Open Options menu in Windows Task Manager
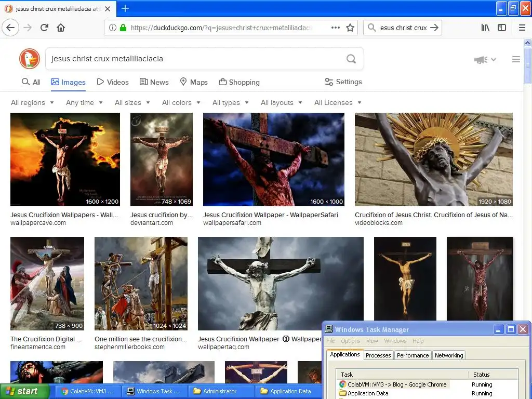 [x=351, y=341]
